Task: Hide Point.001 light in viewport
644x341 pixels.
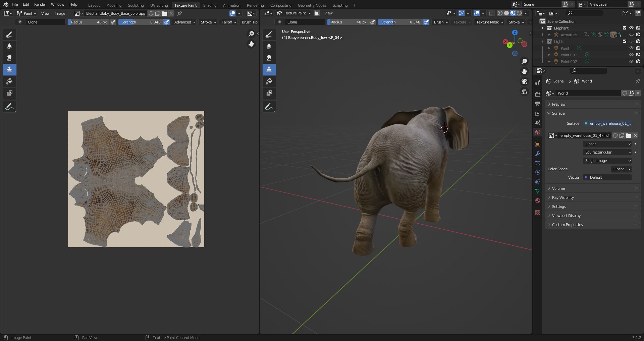Action: [x=631, y=55]
